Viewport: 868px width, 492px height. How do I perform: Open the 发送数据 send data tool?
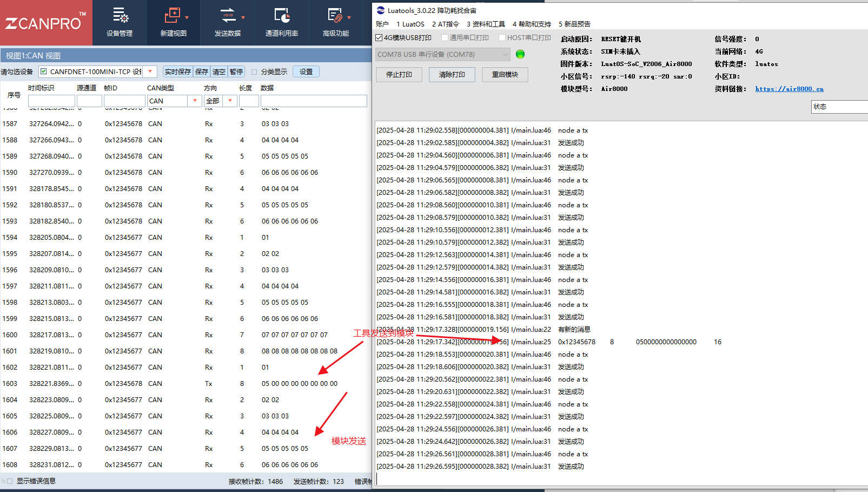pos(227,22)
